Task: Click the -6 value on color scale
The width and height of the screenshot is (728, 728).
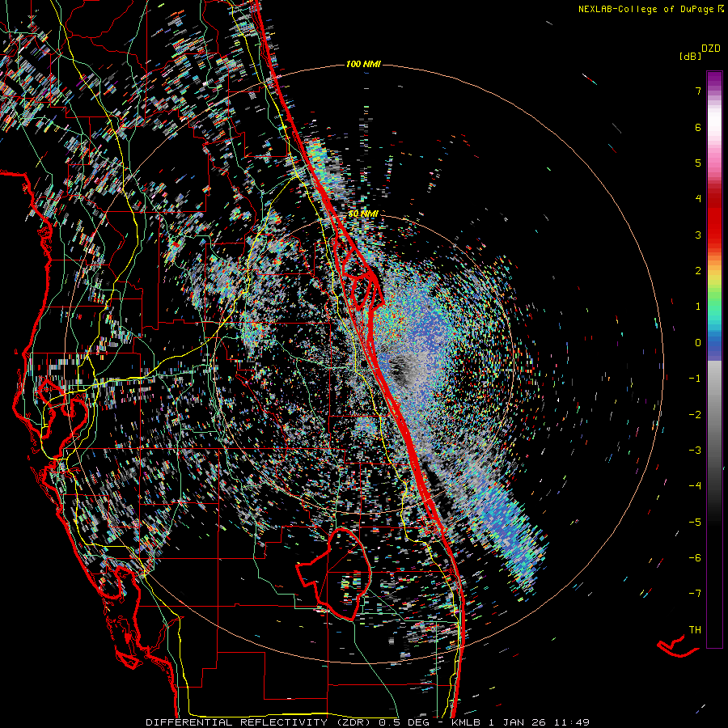Action: point(695,558)
